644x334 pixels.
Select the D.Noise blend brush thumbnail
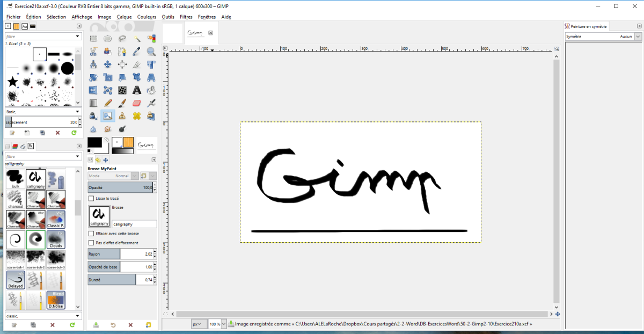56,301
